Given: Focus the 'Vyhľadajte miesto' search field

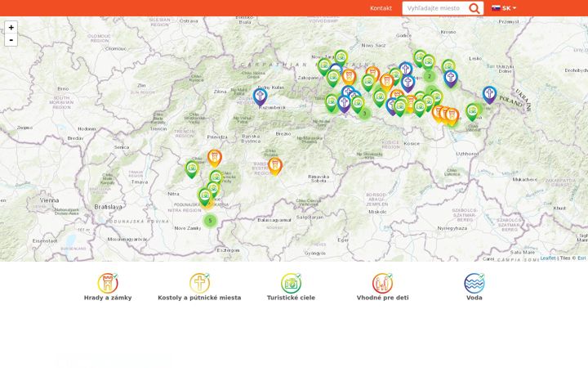Looking at the screenshot, I should point(435,8).
